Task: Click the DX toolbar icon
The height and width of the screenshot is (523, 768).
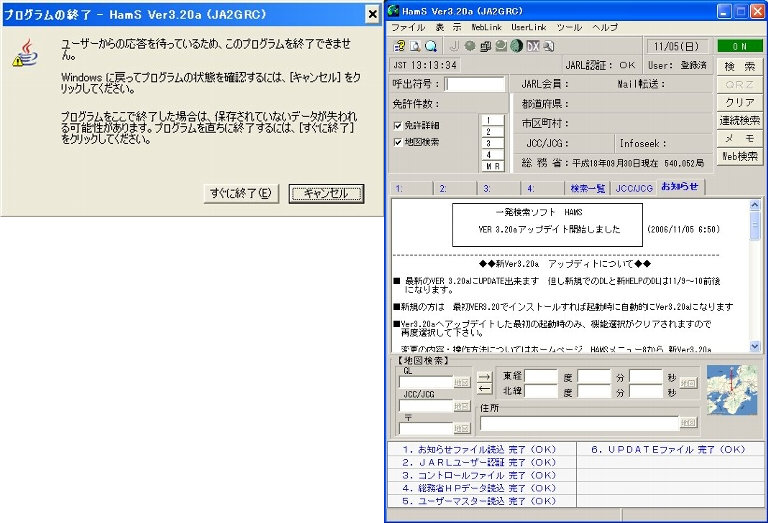Action: coord(532,46)
